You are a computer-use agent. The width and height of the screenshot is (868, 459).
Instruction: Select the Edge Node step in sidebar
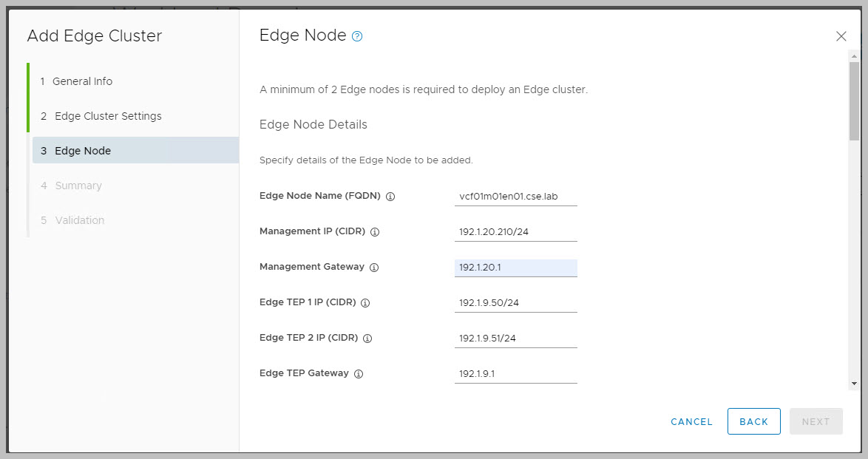83,151
